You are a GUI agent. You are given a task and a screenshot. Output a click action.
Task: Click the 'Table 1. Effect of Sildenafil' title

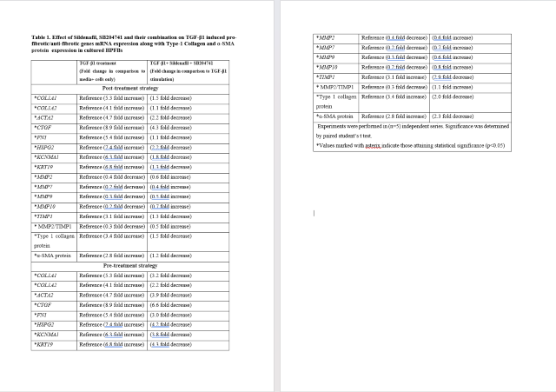[x=134, y=43]
